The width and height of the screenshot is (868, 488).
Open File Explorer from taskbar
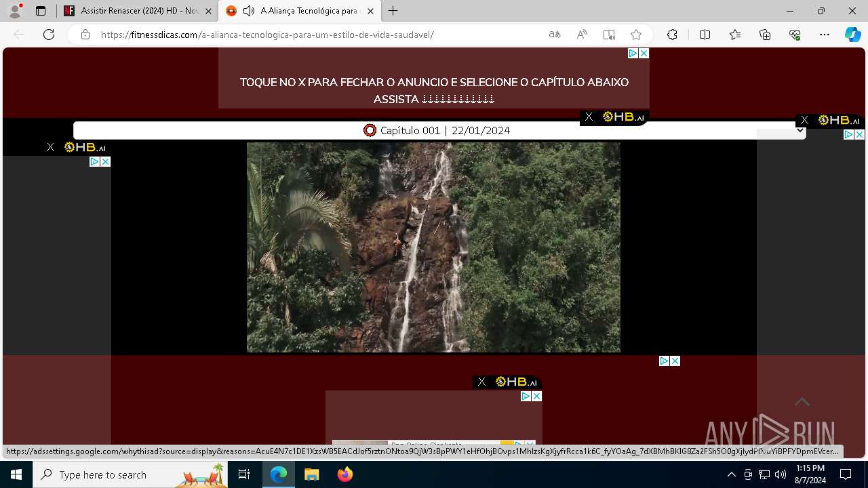point(311,474)
